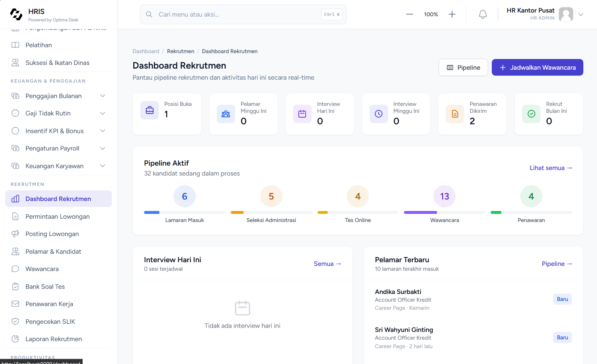
Task: Open Suksesi & Ikatan Dinas menu
Action: pyautogui.click(x=59, y=63)
